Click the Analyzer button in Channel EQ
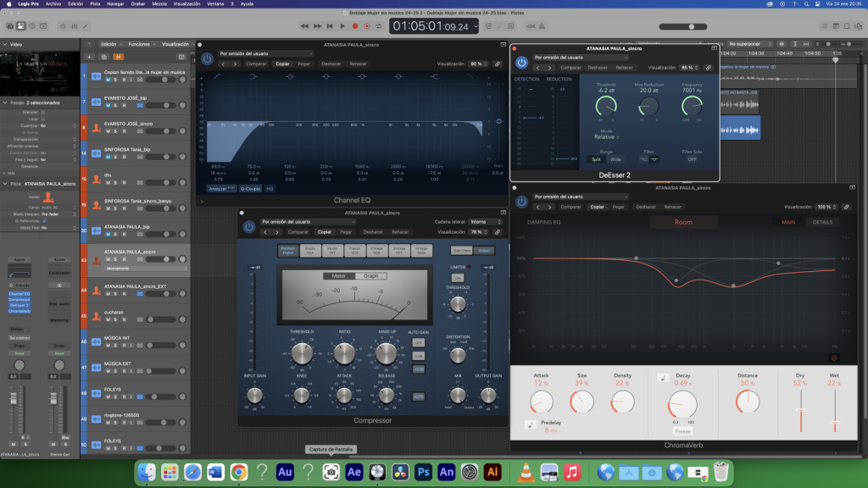Screen dimensions: 868x488 point(220,189)
